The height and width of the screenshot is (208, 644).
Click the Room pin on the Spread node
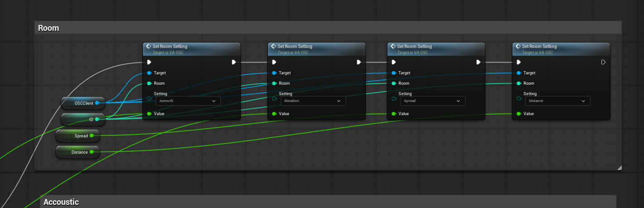pos(394,83)
